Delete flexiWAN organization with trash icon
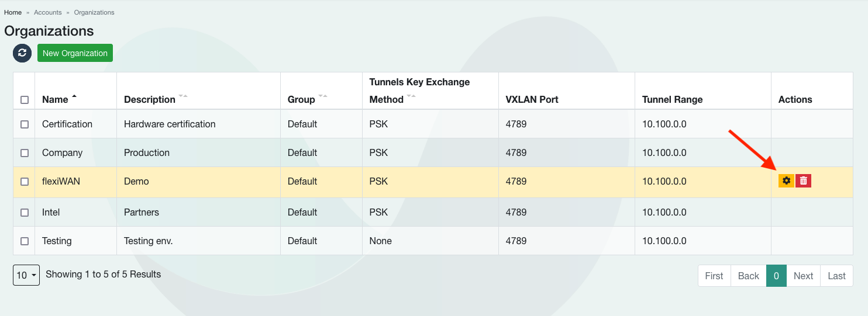Image resolution: width=868 pixels, height=316 pixels. coord(804,181)
